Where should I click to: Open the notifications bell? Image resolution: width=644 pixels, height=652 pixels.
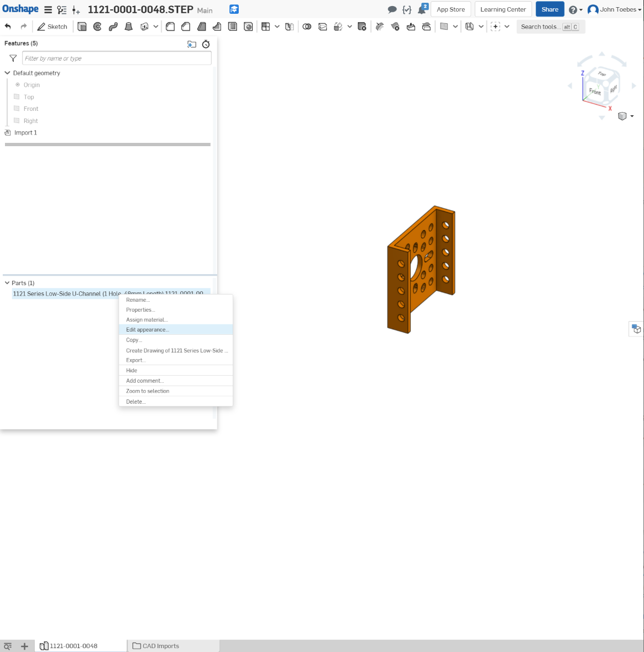422,9
